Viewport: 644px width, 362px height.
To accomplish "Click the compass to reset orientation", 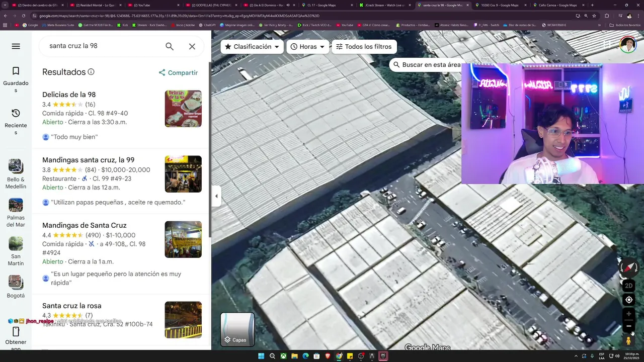I will [628, 268].
